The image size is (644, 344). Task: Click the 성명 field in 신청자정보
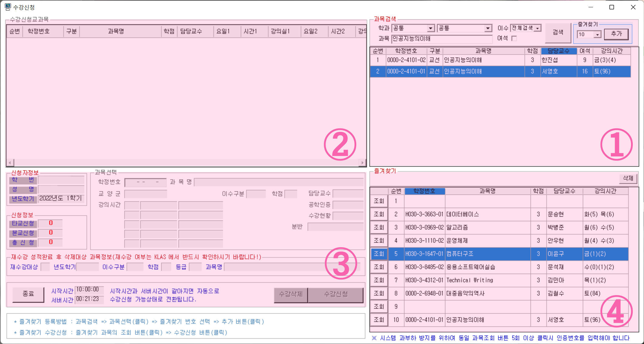61,190
